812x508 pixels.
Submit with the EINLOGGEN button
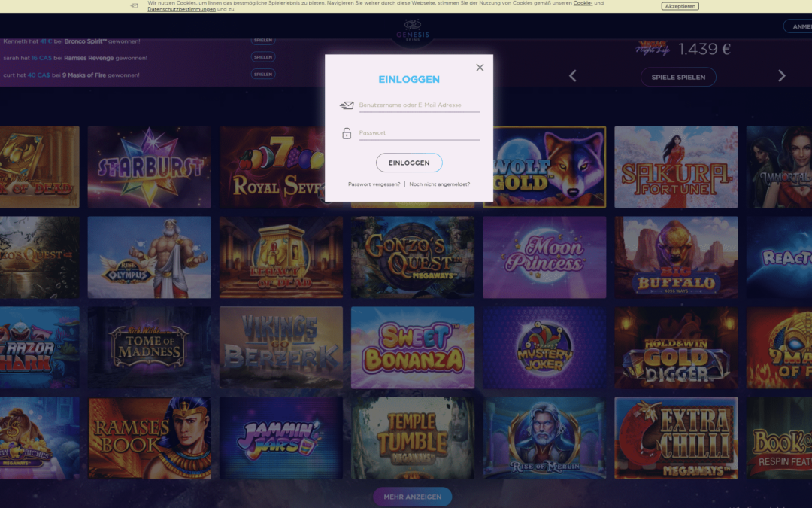(x=409, y=163)
